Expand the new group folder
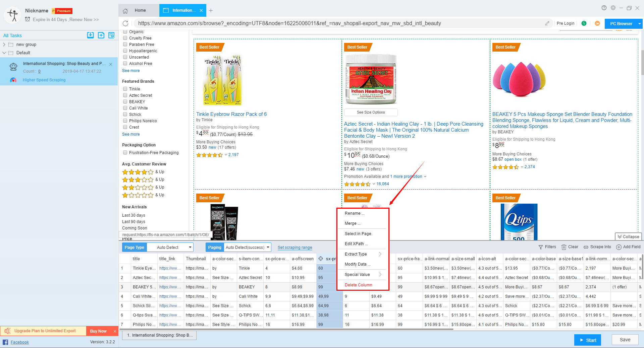This screenshot has width=644, height=348. pos(4,45)
